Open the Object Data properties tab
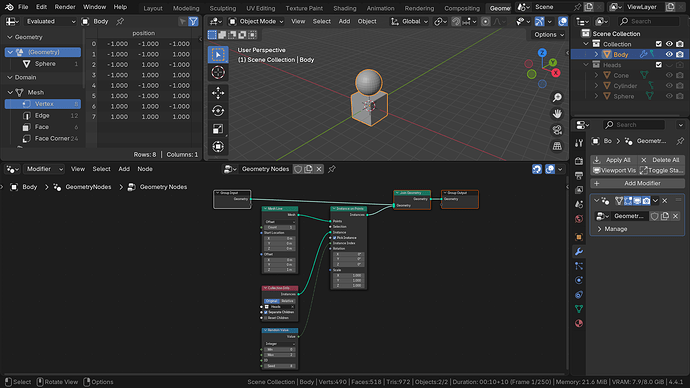The image size is (690, 388). [x=579, y=309]
